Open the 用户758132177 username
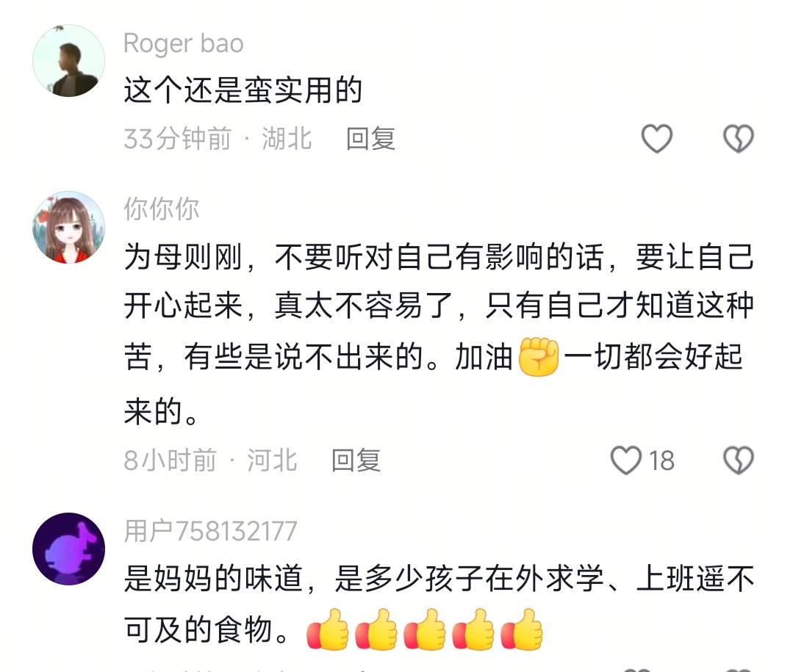Viewport: 793px width, 672px height. coord(210,531)
